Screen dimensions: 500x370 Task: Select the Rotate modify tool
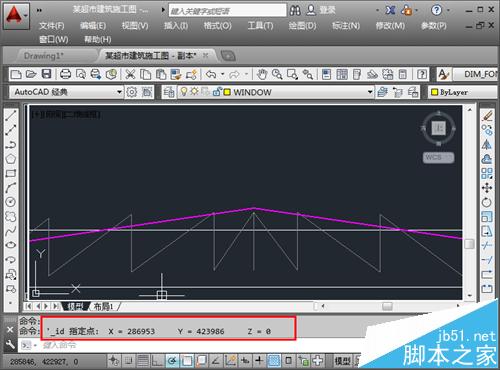(487, 202)
